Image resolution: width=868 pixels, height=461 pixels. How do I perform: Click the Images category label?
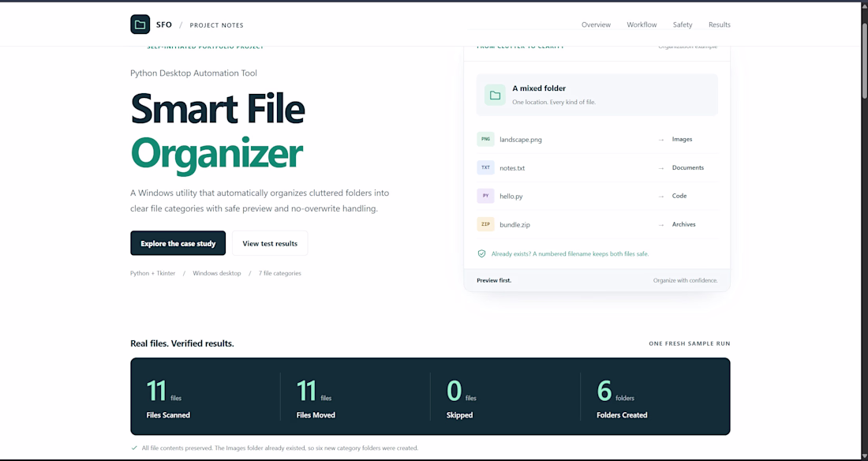pos(682,139)
